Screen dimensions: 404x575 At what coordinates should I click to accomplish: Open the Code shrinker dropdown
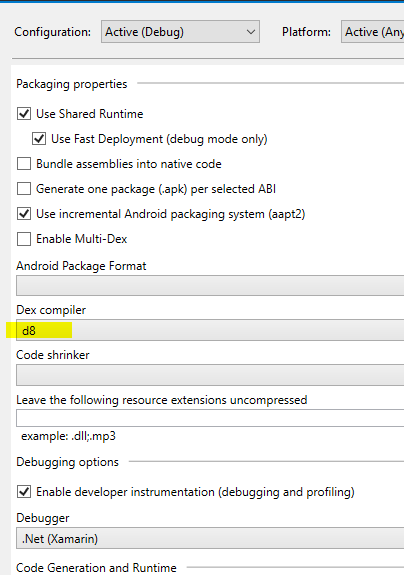click(210, 375)
